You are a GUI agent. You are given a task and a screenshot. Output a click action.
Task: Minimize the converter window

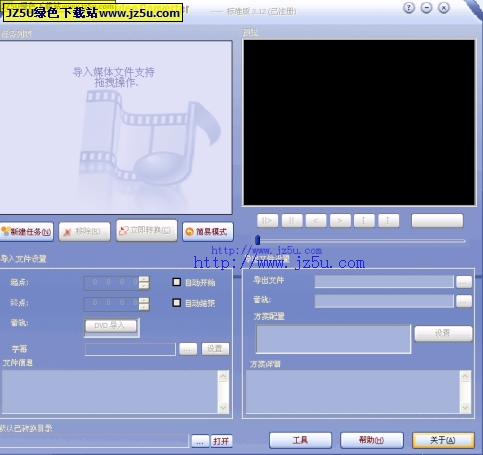[x=426, y=8]
